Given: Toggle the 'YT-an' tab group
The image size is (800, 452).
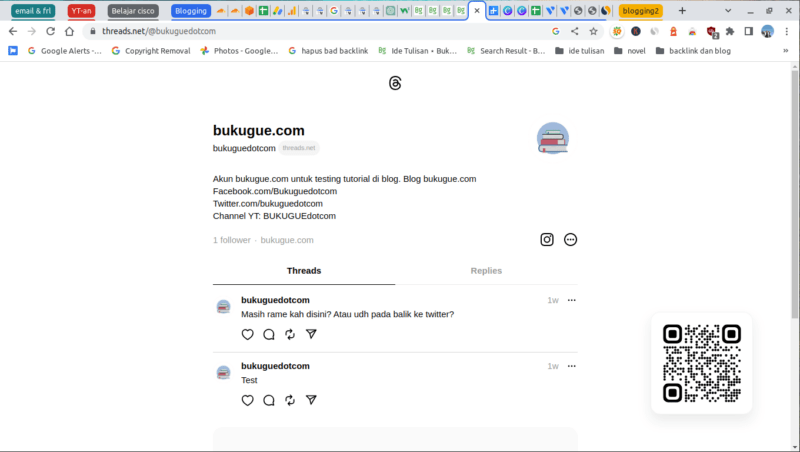Looking at the screenshot, I should point(81,11).
